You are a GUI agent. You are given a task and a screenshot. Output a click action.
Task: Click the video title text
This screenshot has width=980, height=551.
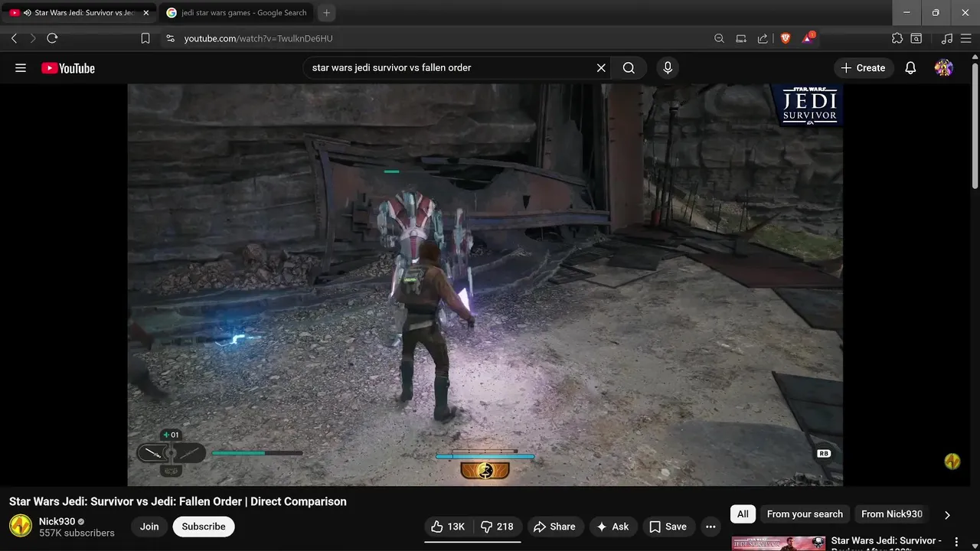tap(178, 502)
